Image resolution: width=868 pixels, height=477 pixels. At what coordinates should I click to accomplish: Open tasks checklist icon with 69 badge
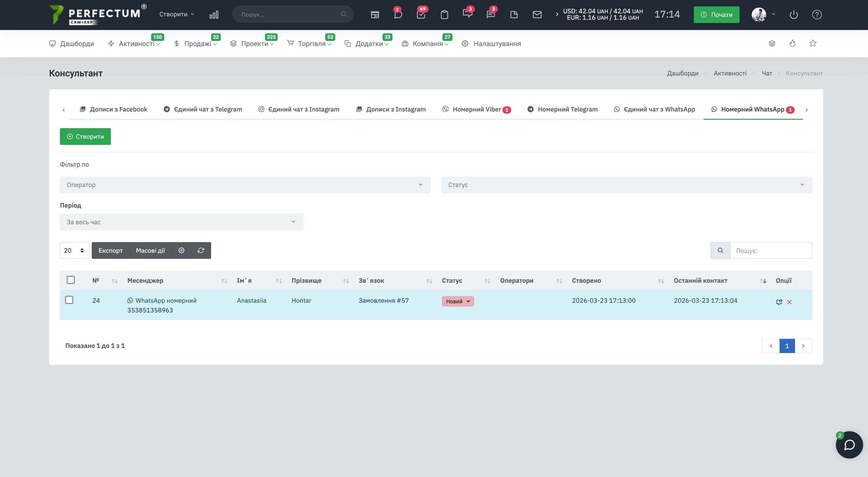(421, 15)
